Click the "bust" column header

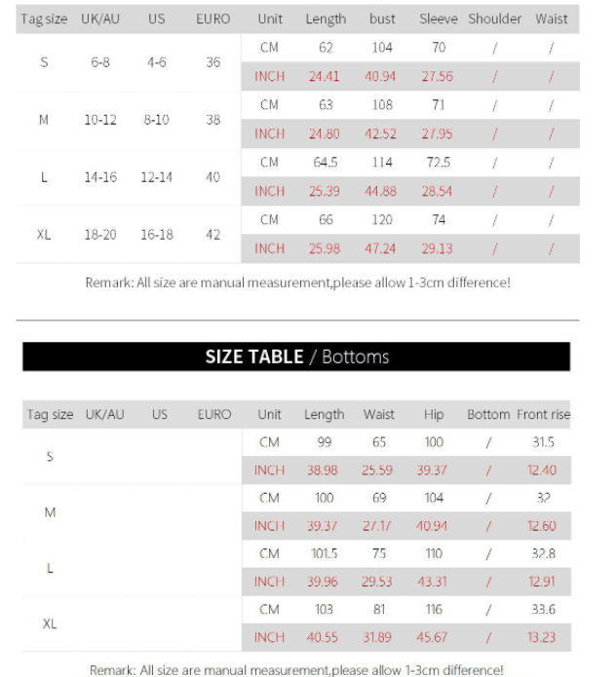[x=382, y=19]
